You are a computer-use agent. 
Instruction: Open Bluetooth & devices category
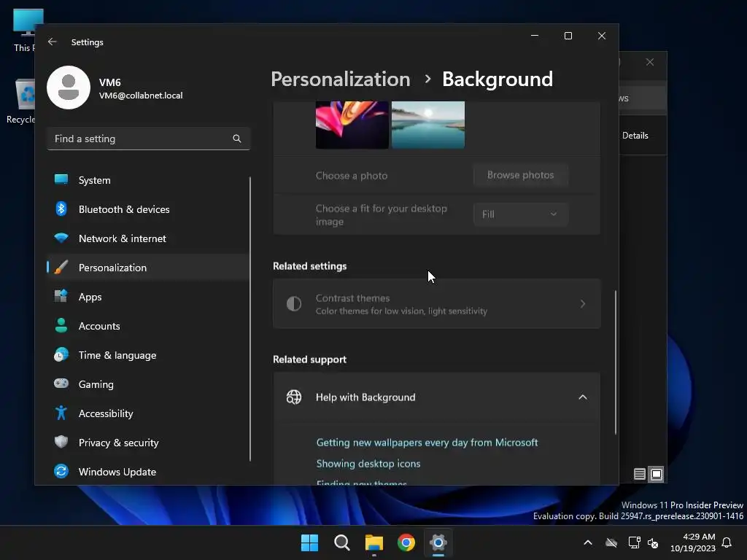pyautogui.click(x=148, y=209)
